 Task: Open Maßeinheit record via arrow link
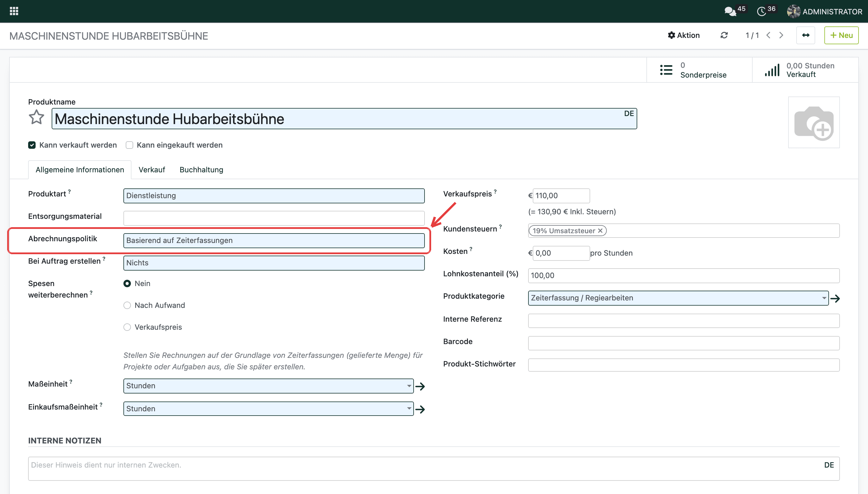[420, 387]
